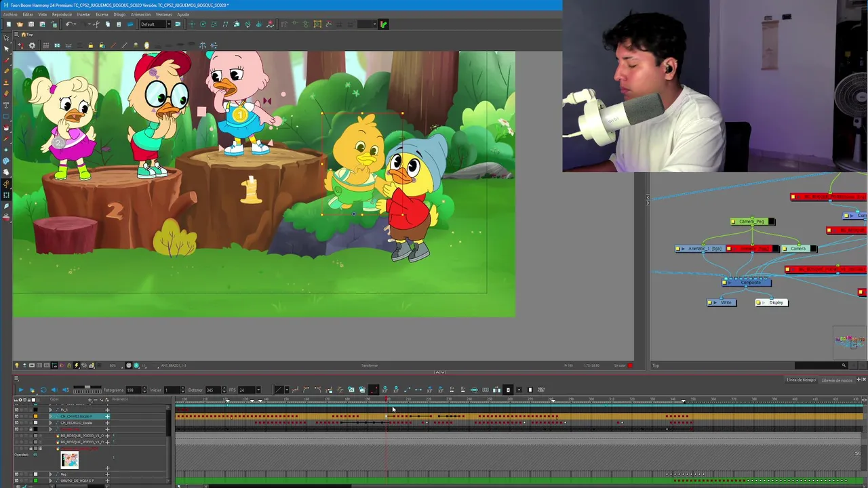The height and width of the screenshot is (488, 868).
Task: Click the orange color swatch of CH_CHARLI layer
Action: [x=35, y=416]
